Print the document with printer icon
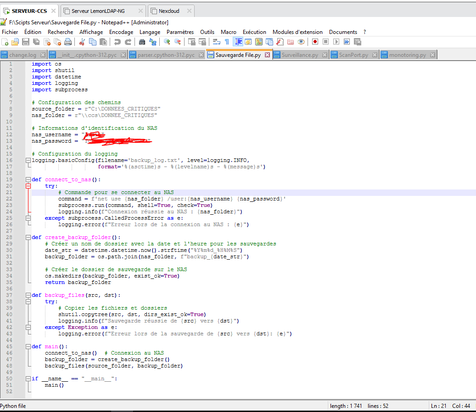The image size is (476, 412). (68, 42)
